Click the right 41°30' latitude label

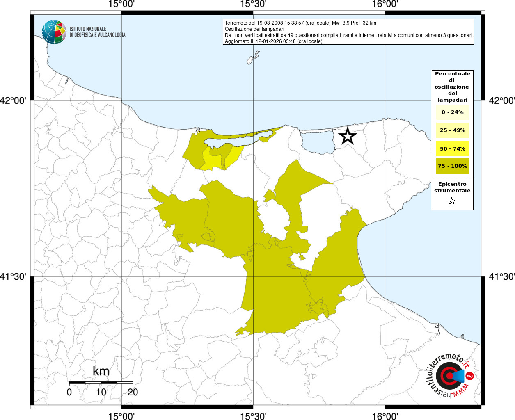click(502, 276)
